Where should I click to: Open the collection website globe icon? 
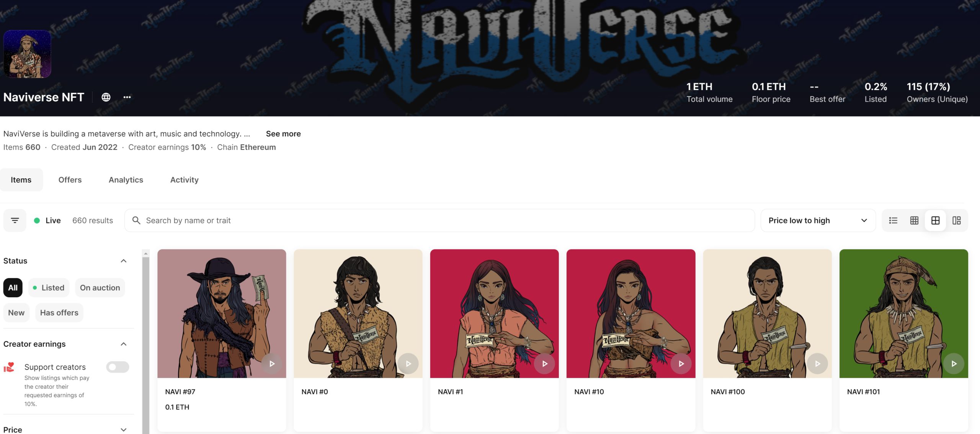click(x=106, y=97)
